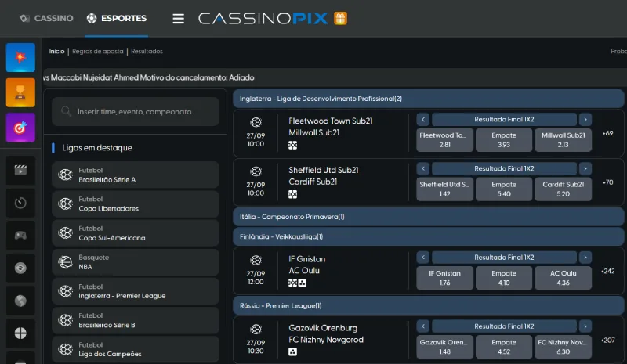Select Basquete NBA league
The image size is (627, 364).
click(x=136, y=262)
